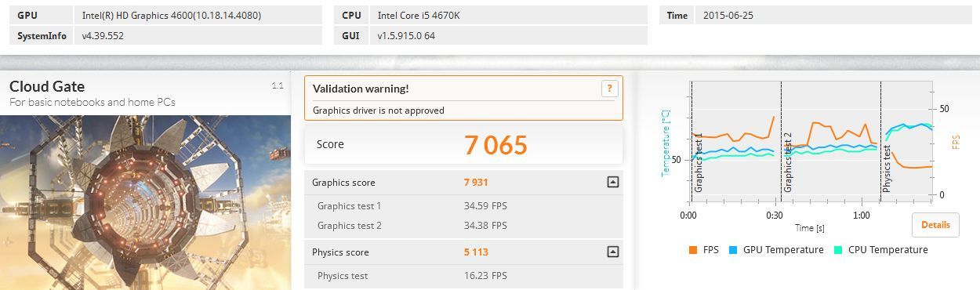Screen dimensions: 980x290
Task: Click 'Graphics driver is not approved' message
Action: (x=379, y=111)
